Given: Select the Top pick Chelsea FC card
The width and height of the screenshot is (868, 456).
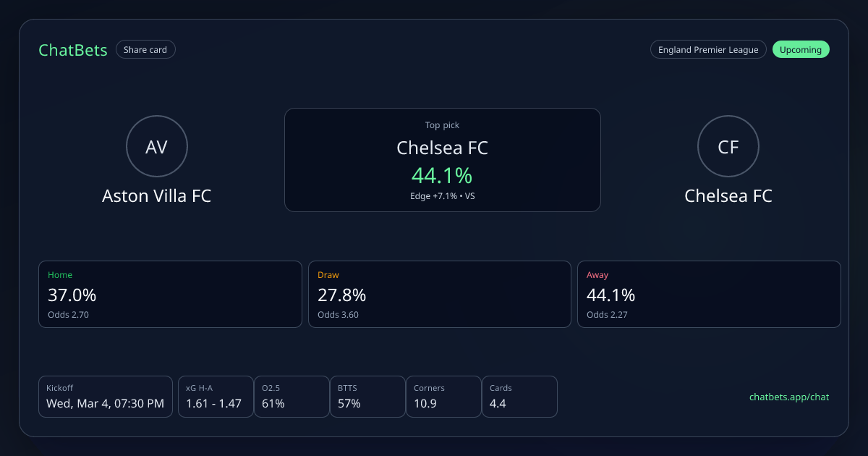Looking at the screenshot, I should coord(442,159).
